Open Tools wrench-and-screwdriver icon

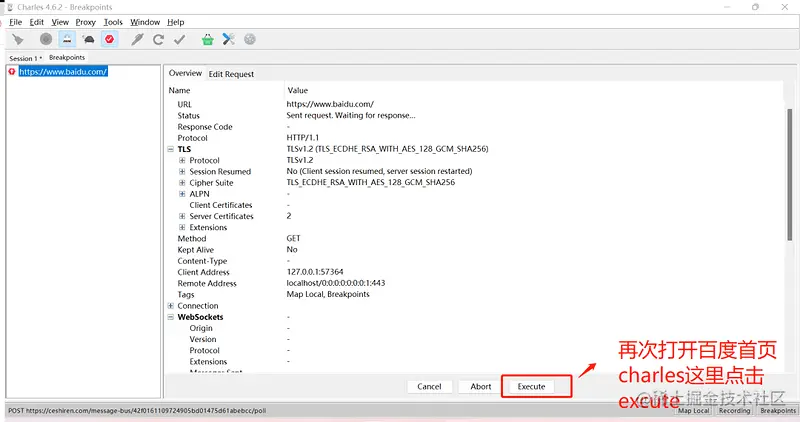click(x=228, y=39)
